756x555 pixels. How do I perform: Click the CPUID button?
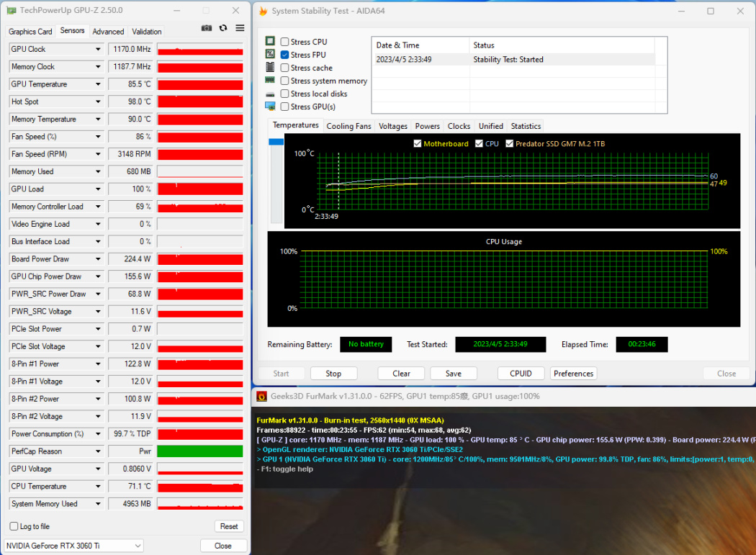521,373
